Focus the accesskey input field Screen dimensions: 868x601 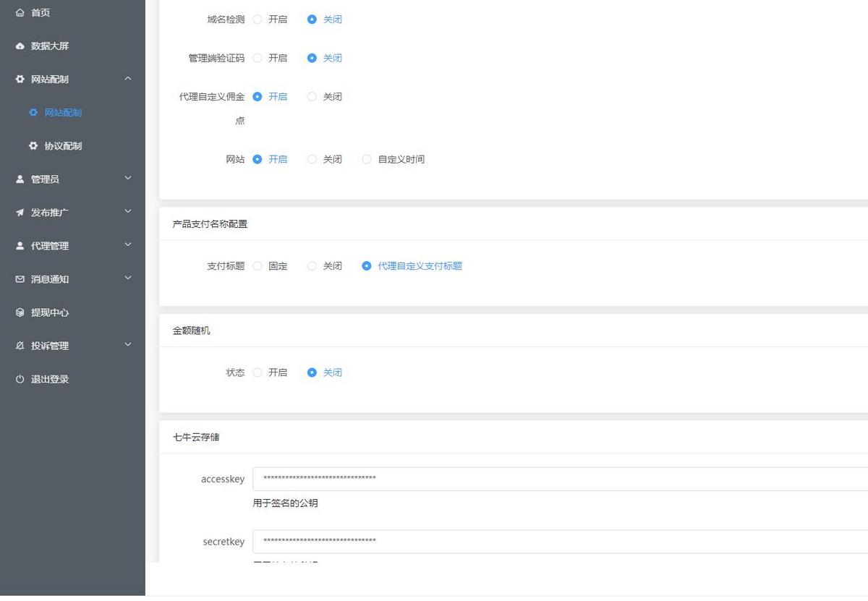560,479
